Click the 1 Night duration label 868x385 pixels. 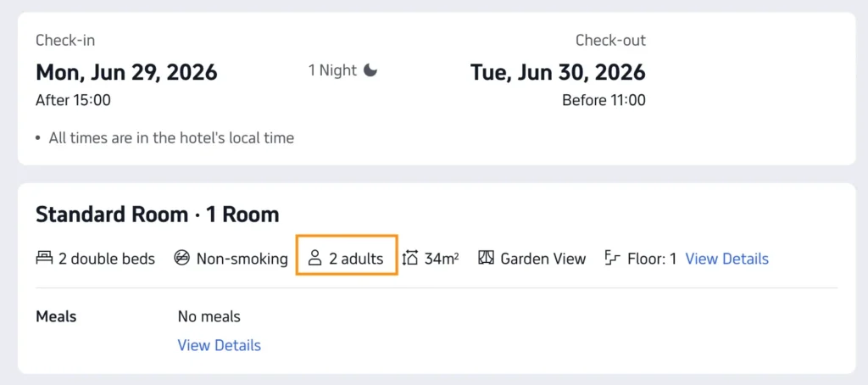[332, 70]
